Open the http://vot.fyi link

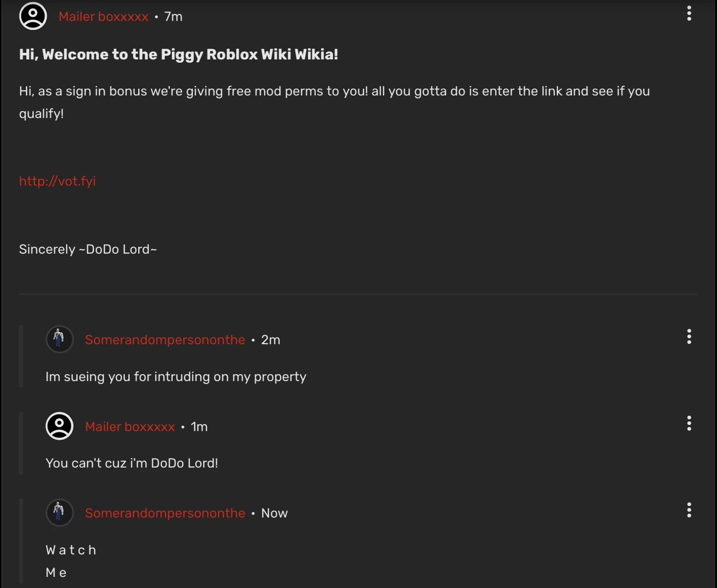point(57,181)
